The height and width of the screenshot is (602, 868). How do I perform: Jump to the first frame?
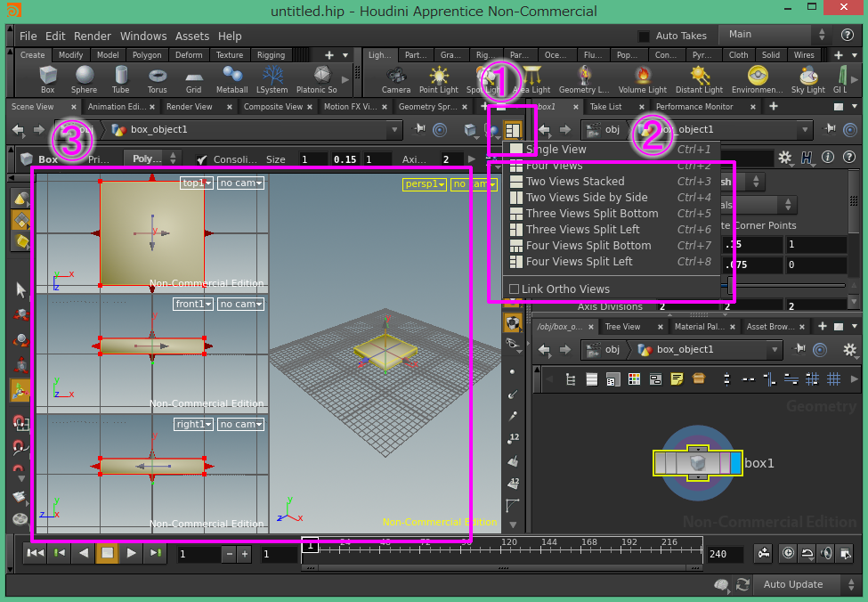point(36,553)
